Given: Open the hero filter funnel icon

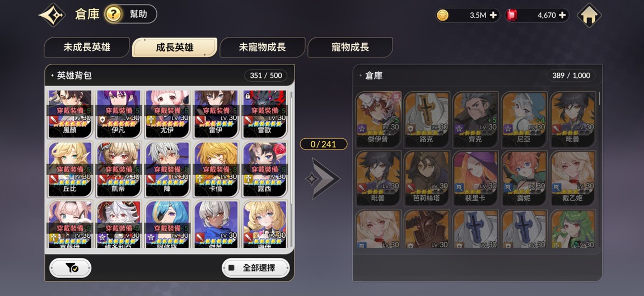Looking at the screenshot, I should click(70, 268).
